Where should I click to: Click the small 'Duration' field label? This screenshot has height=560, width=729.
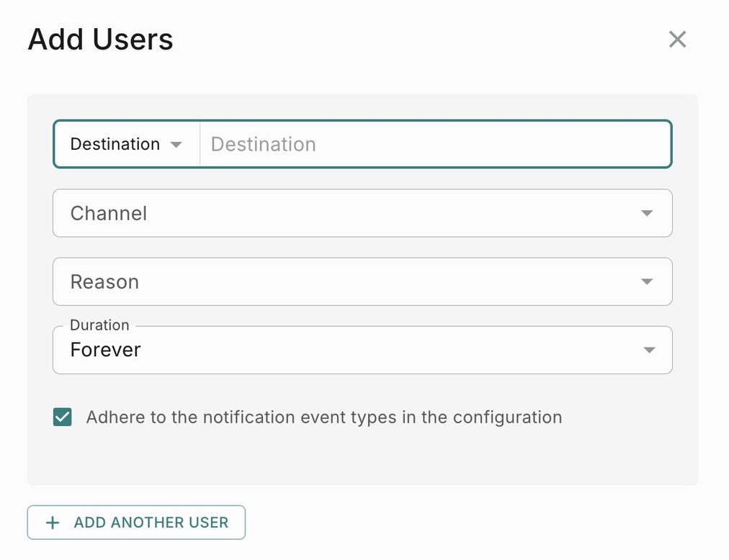(x=99, y=325)
